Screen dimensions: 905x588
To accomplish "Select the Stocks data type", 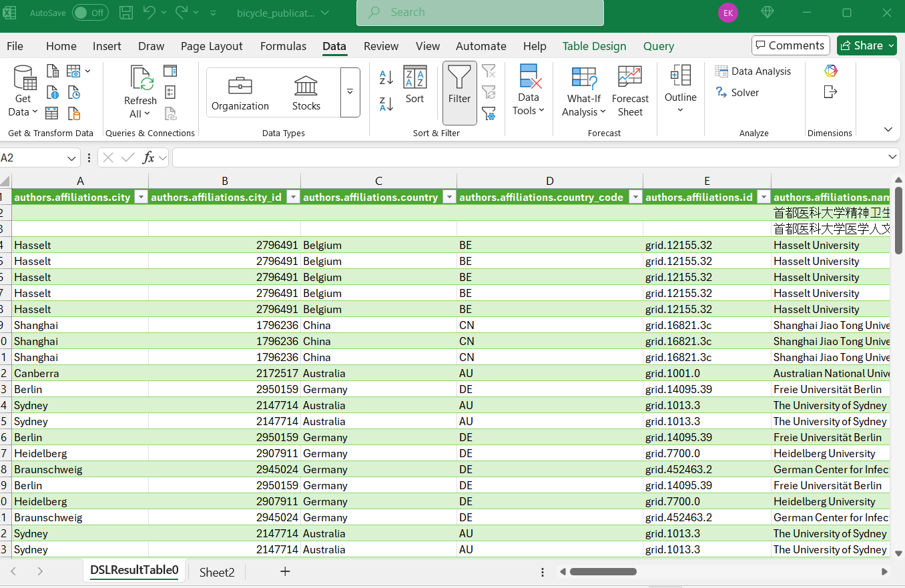I will [x=306, y=92].
